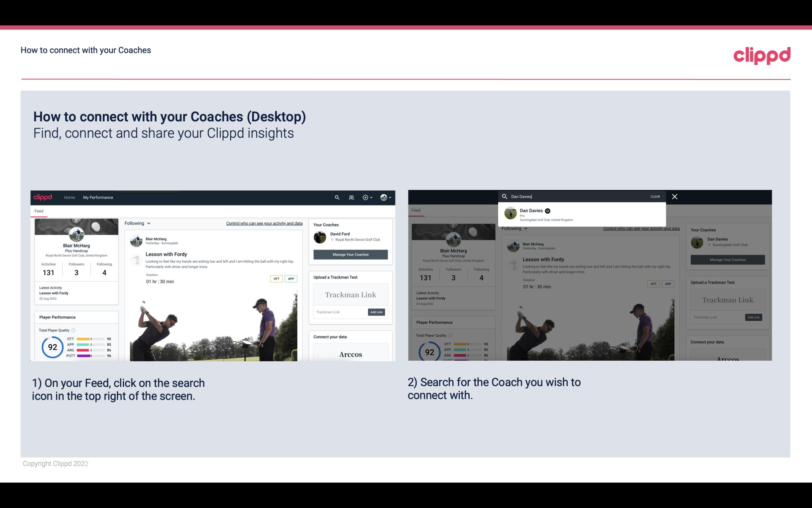Click the X close button on search overlay
This screenshot has width=812, height=508.
pyautogui.click(x=675, y=196)
